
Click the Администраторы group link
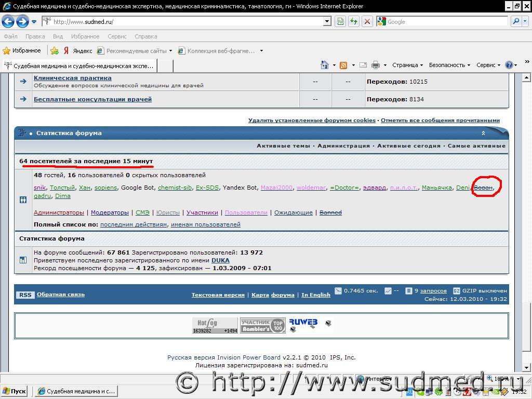point(59,212)
